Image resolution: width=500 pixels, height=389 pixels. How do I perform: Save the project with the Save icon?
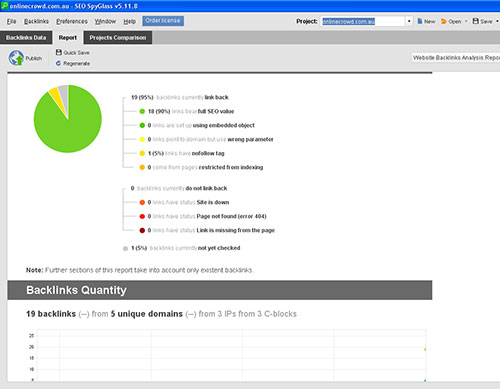click(x=476, y=21)
